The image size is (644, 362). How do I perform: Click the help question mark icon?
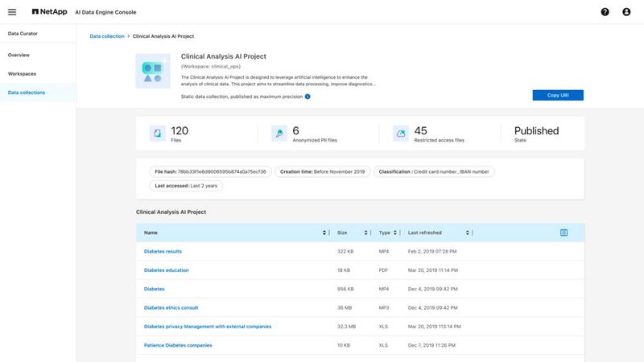pyautogui.click(x=605, y=12)
